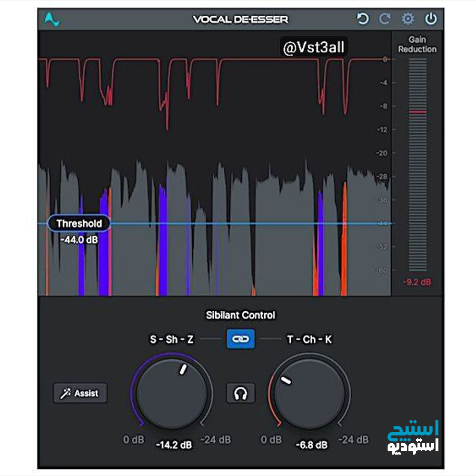This screenshot has height=476, width=476.
Task: Click the T - Ch - K reduction knob
Action: pyautogui.click(x=309, y=394)
